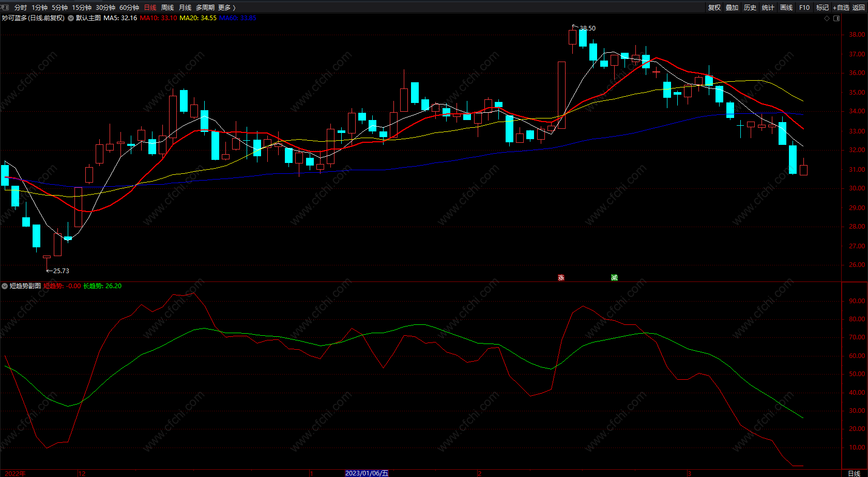Click the diamond marker icon above chart

tap(827, 18)
